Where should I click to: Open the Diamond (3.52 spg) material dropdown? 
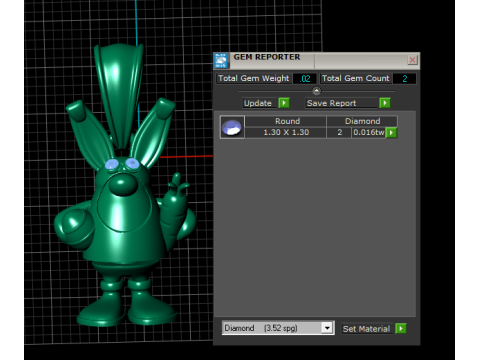click(x=278, y=328)
